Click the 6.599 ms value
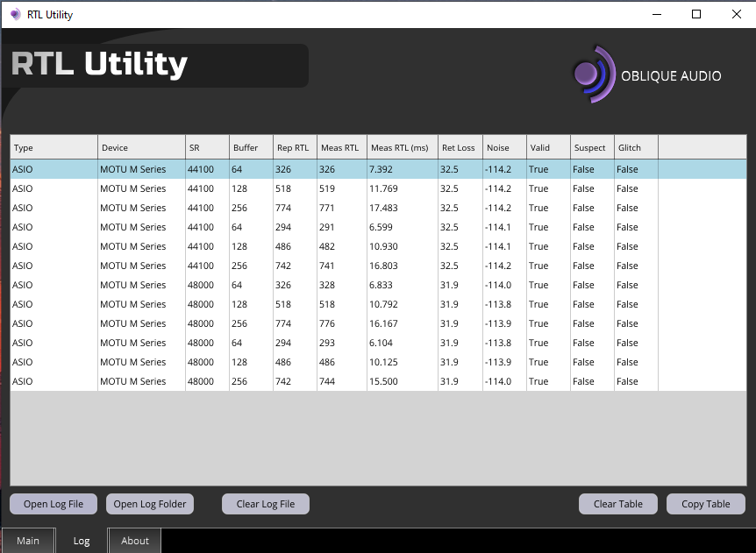The width and height of the screenshot is (756, 553). pyautogui.click(x=381, y=227)
